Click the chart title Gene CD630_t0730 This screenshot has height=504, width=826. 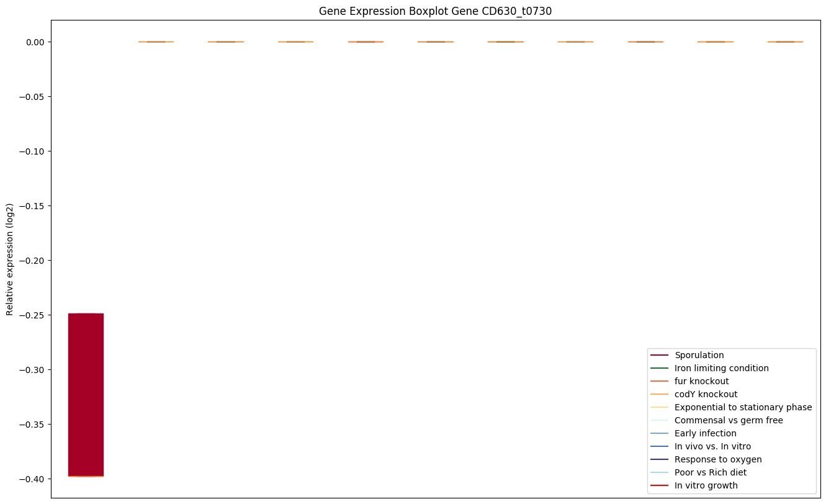click(x=435, y=11)
